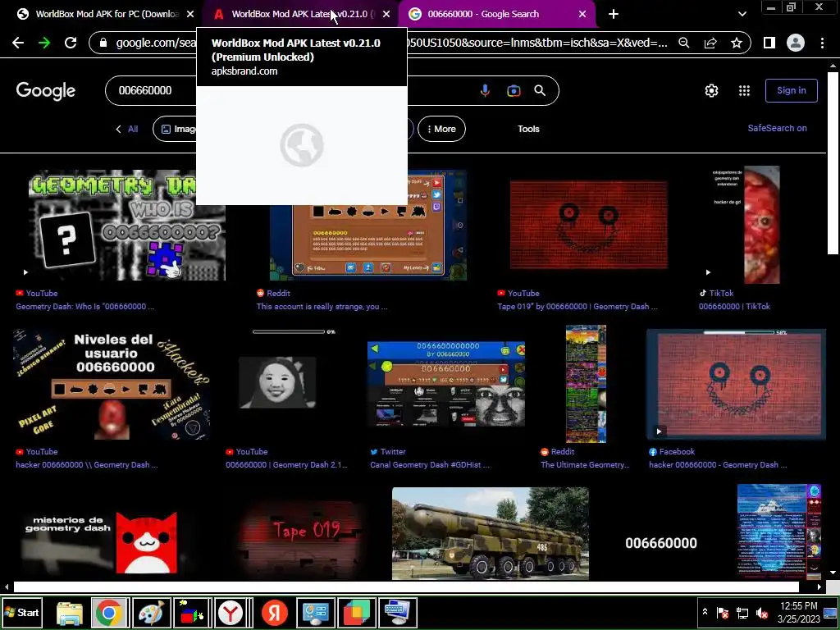
Task: Click the voice search microphone
Action: click(485, 90)
